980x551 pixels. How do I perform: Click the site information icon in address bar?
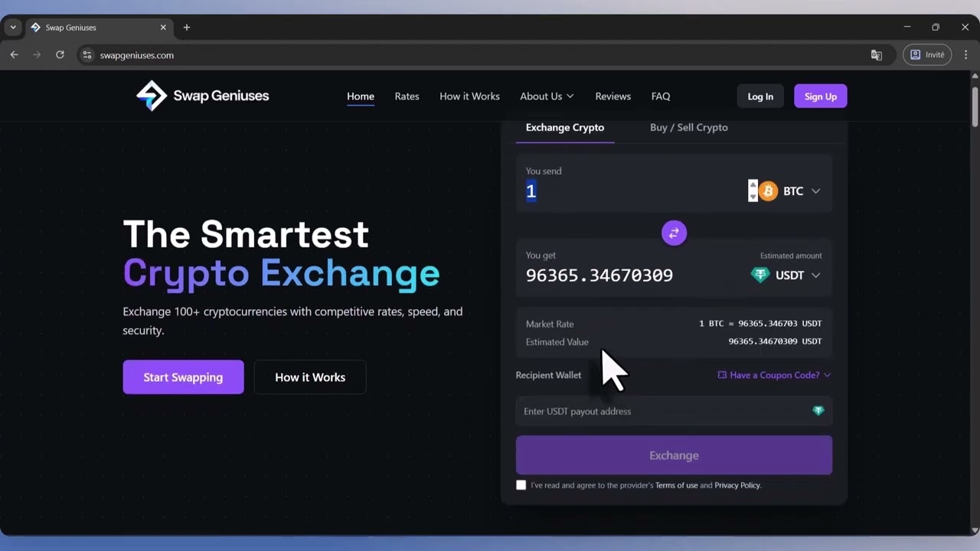tap(87, 55)
